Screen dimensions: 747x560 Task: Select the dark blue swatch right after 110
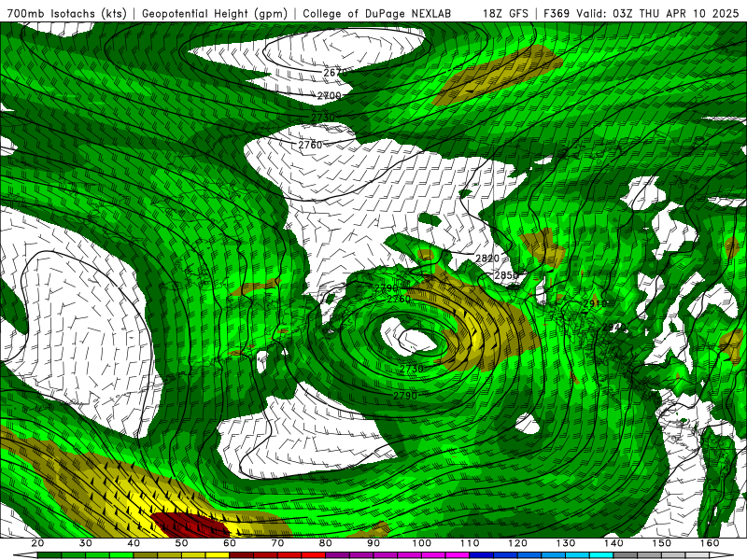481,555
